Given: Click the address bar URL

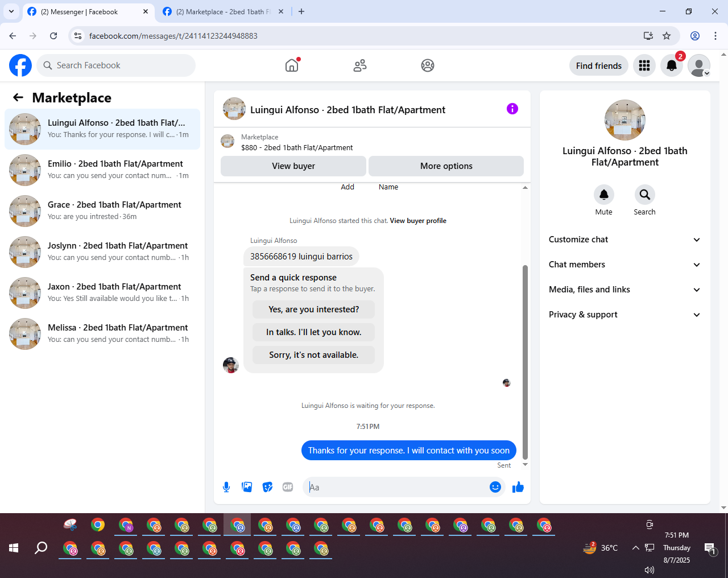Looking at the screenshot, I should [173, 36].
